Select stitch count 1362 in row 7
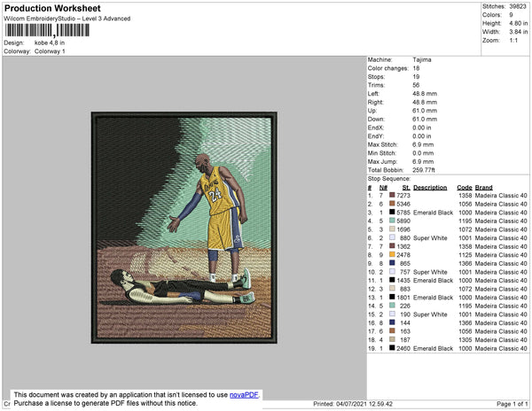This screenshot has width=532, height=411. pos(403,246)
